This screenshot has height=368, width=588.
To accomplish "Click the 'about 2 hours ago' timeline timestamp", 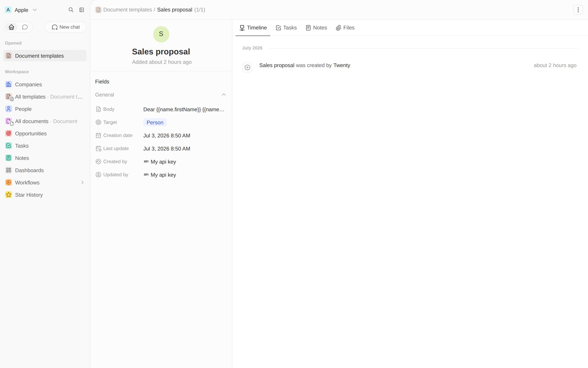I will pos(555,65).
